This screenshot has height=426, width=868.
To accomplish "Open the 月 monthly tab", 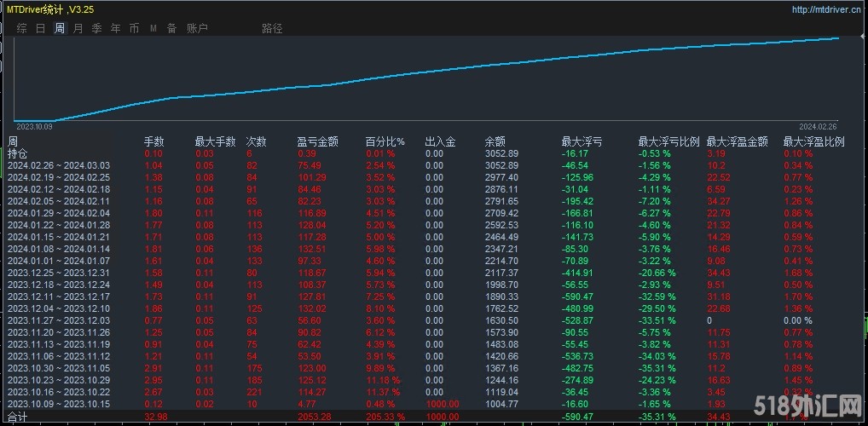I will pyautogui.click(x=78, y=28).
